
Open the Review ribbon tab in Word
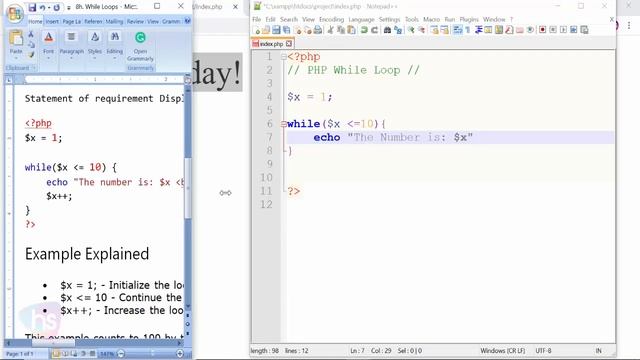click(135, 21)
